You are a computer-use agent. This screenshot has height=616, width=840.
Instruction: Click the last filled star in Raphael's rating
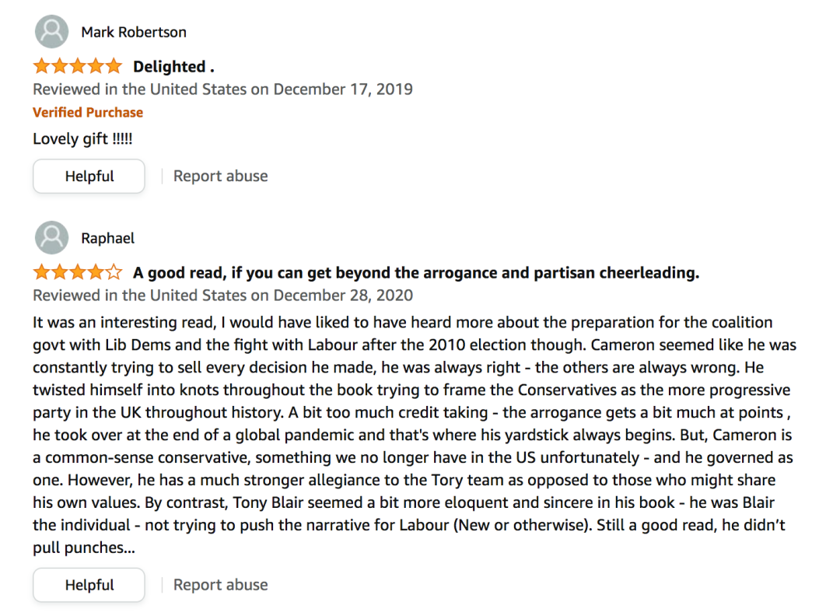click(x=96, y=272)
